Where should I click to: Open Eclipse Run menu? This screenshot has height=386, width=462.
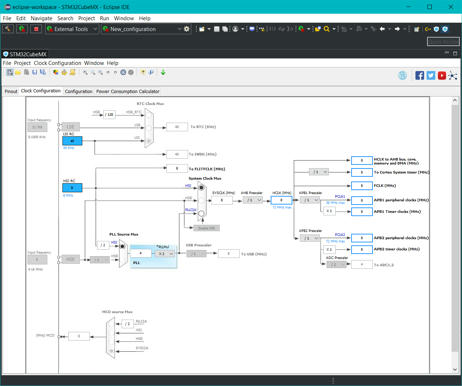(104, 18)
